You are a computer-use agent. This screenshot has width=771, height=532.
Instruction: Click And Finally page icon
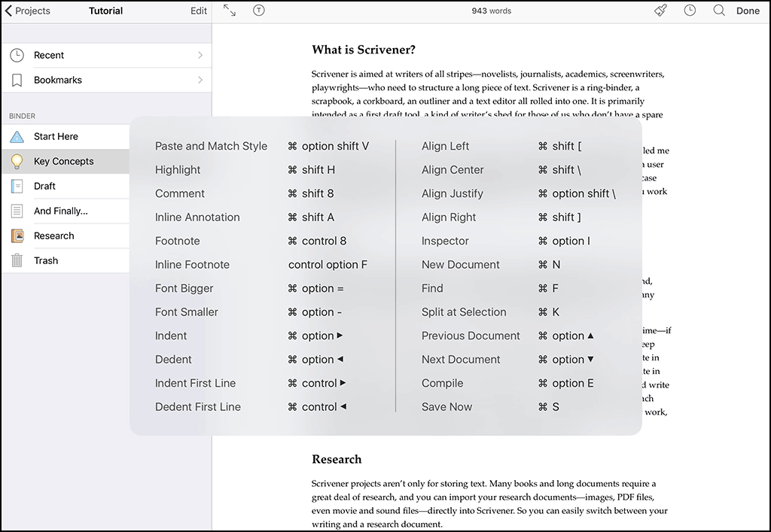[x=17, y=211]
